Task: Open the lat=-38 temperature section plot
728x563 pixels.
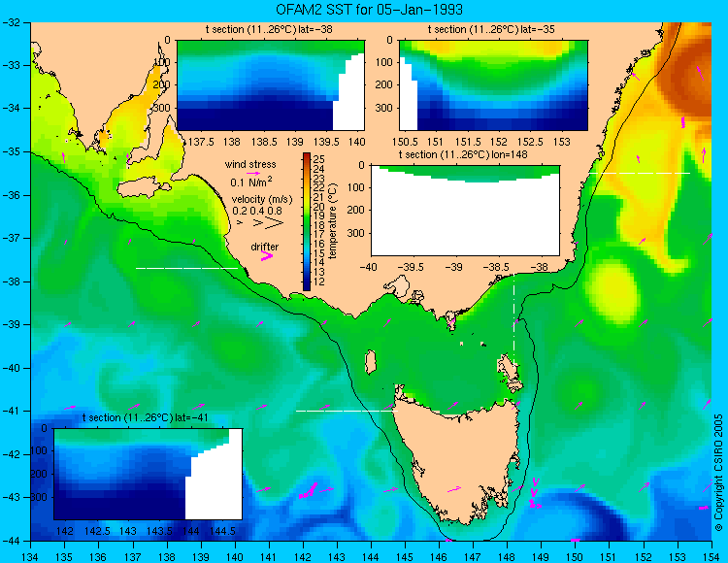Action: coord(270,85)
